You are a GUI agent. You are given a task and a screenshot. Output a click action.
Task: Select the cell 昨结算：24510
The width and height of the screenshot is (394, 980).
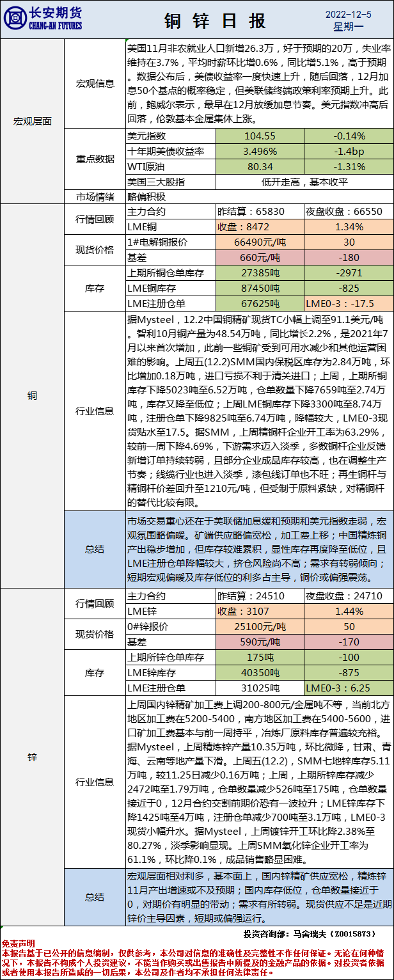(260, 596)
